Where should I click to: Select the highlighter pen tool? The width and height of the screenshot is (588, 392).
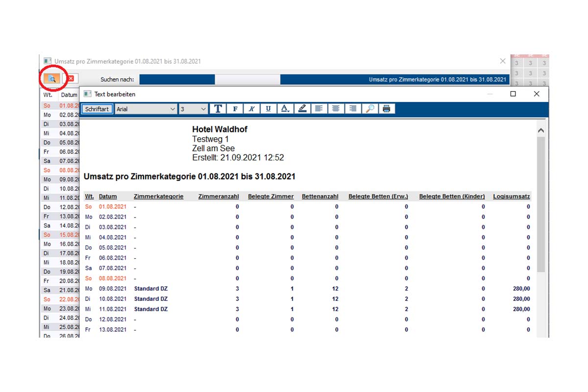(302, 109)
